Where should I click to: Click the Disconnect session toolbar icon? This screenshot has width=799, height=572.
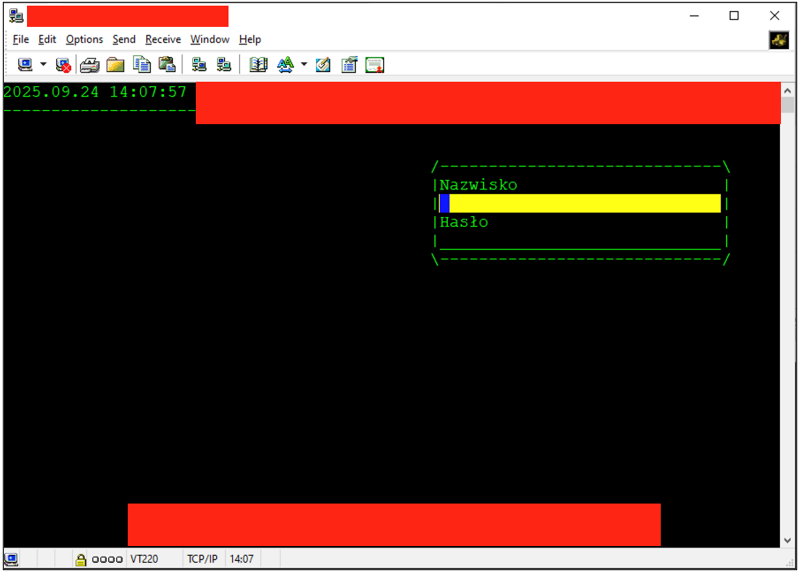(63, 65)
